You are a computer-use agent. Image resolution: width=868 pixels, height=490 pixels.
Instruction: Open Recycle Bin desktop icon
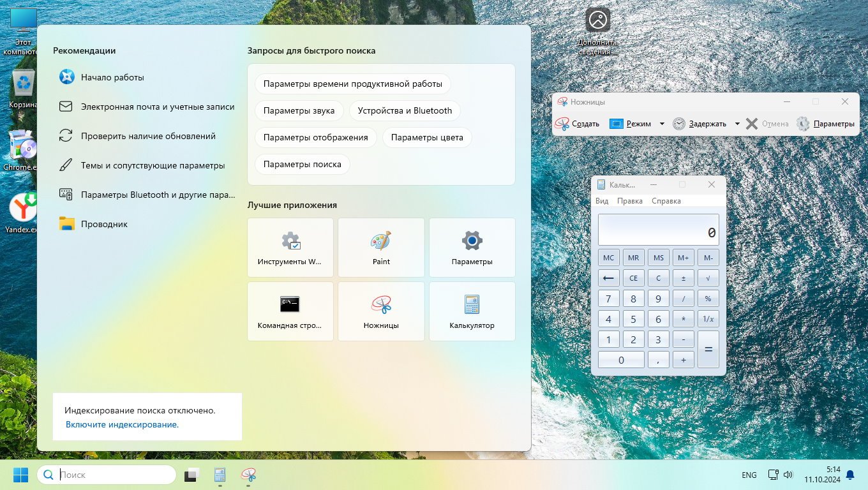point(24,89)
